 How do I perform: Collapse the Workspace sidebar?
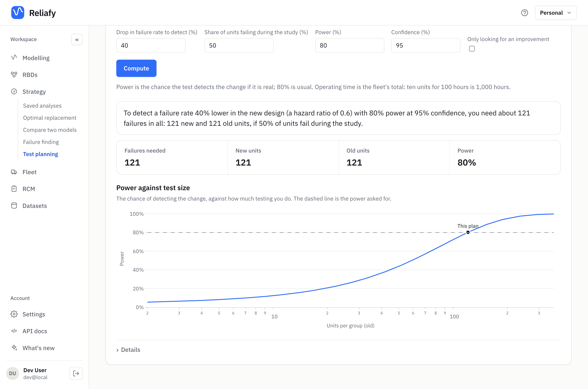[77, 40]
